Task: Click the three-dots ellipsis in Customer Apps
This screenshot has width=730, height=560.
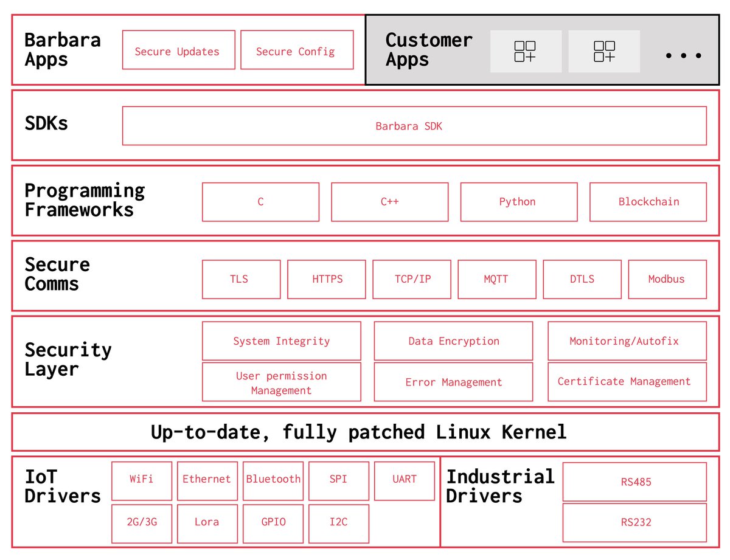Action: tap(684, 55)
